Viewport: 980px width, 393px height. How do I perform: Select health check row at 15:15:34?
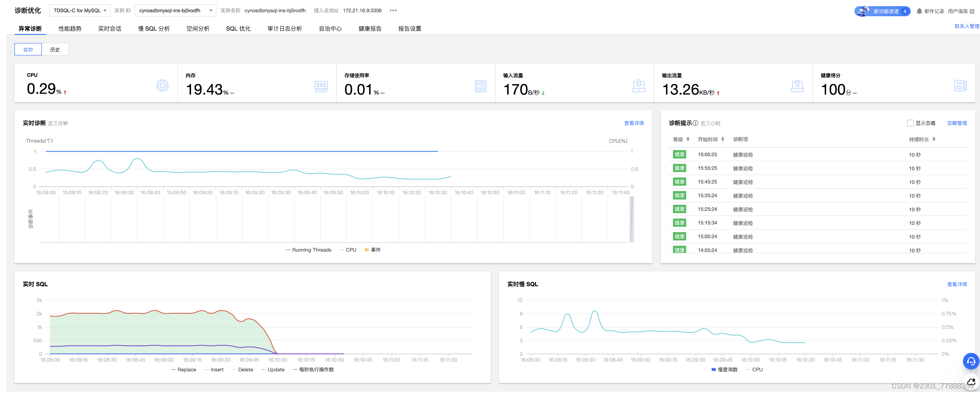pos(818,223)
